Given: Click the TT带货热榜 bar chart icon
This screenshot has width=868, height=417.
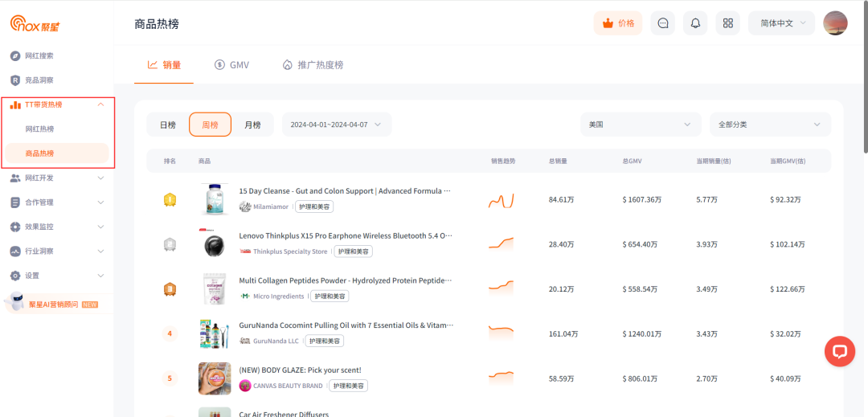Looking at the screenshot, I should click(15, 104).
